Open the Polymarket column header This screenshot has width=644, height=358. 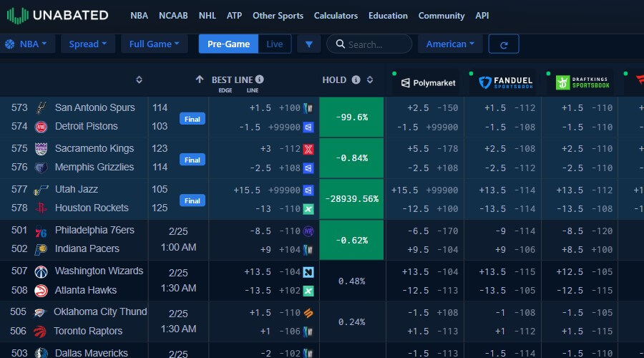428,83
